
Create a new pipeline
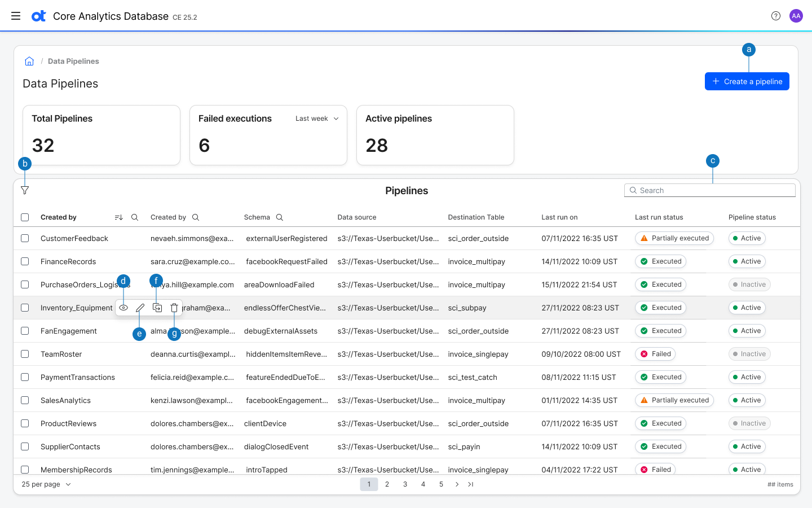(x=747, y=81)
